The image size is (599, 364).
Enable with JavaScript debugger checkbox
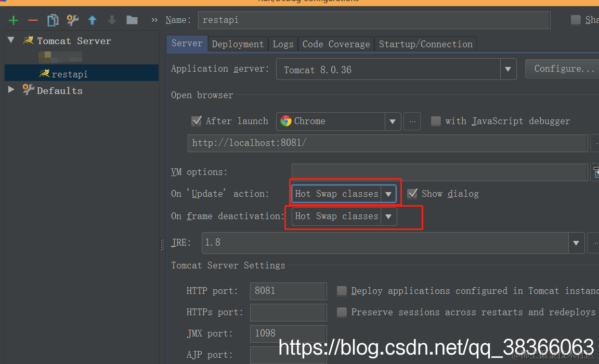coord(436,121)
